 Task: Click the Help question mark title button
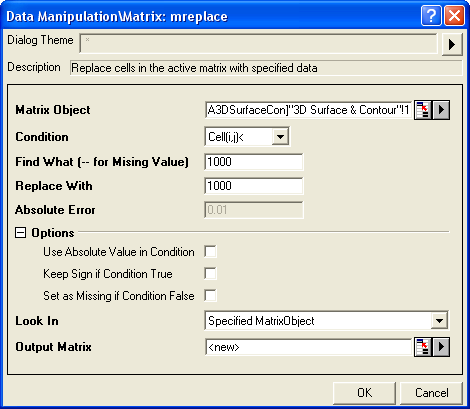pyautogui.click(x=431, y=15)
